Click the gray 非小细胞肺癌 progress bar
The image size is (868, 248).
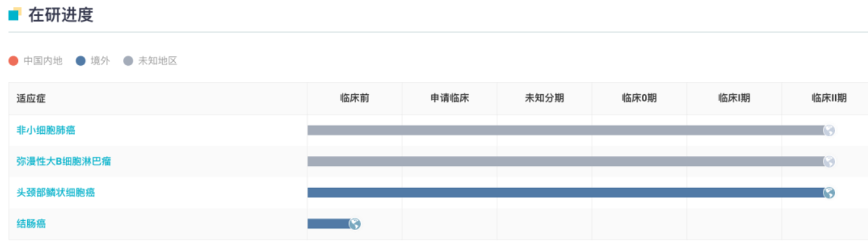click(566, 130)
